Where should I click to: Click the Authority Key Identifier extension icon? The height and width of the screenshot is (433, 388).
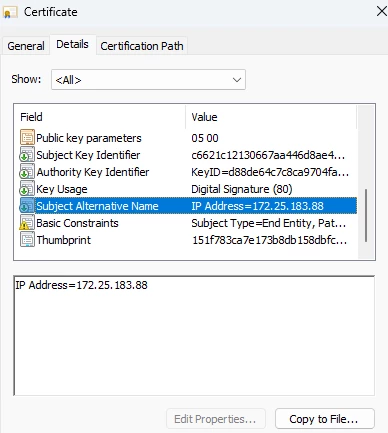27,172
